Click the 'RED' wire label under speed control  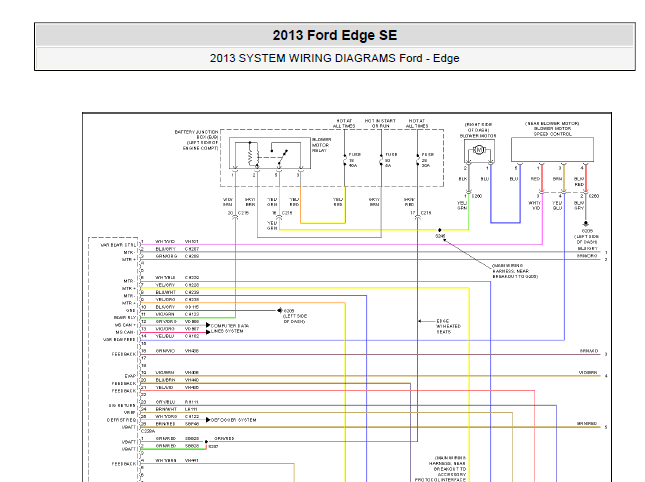click(x=535, y=179)
